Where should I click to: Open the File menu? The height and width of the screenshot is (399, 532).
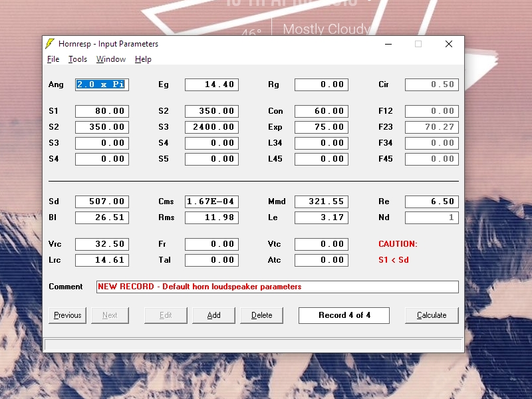click(x=53, y=59)
